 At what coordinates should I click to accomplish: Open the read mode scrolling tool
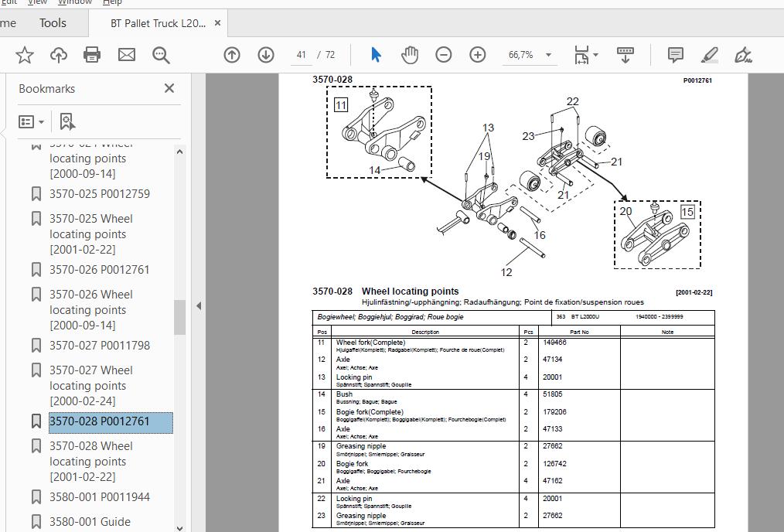pyautogui.click(x=625, y=55)
